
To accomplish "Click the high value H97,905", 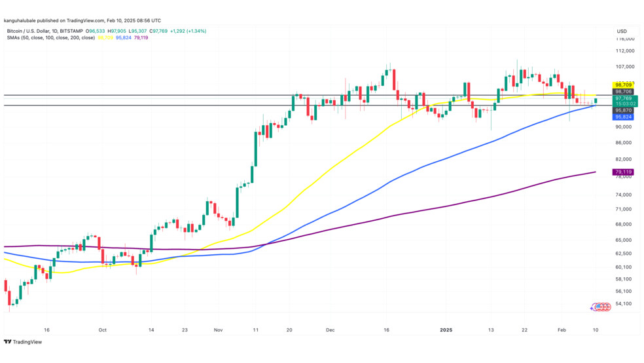I will coord(117,31).
